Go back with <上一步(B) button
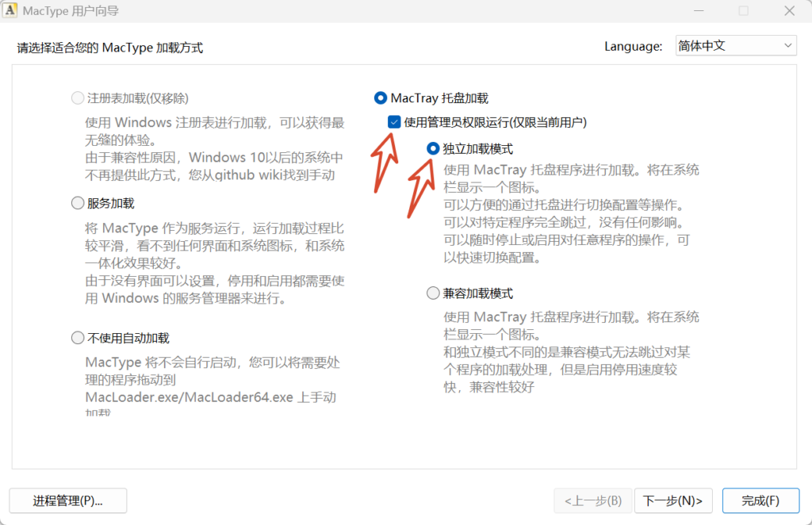The image size is (812, 525). [593, 500]
